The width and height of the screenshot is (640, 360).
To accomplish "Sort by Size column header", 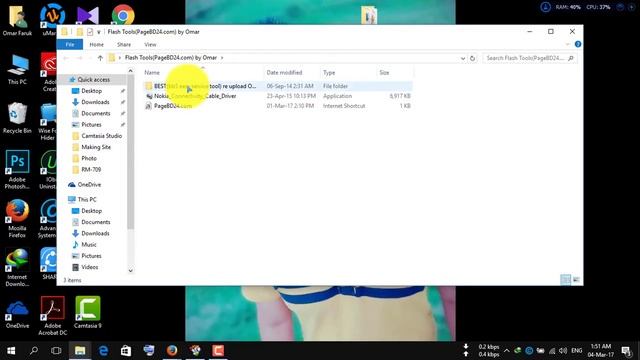I will click(x=384, y=73).
